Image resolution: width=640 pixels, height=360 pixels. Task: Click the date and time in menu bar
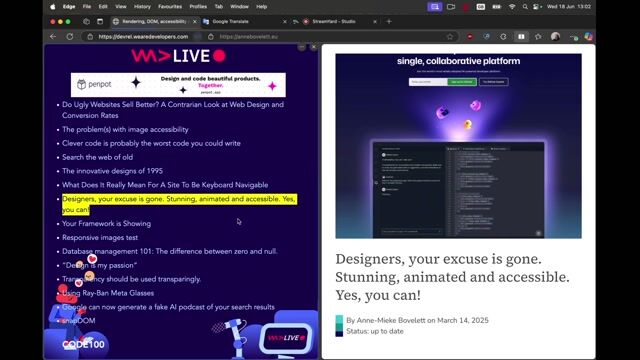point(569,7)
